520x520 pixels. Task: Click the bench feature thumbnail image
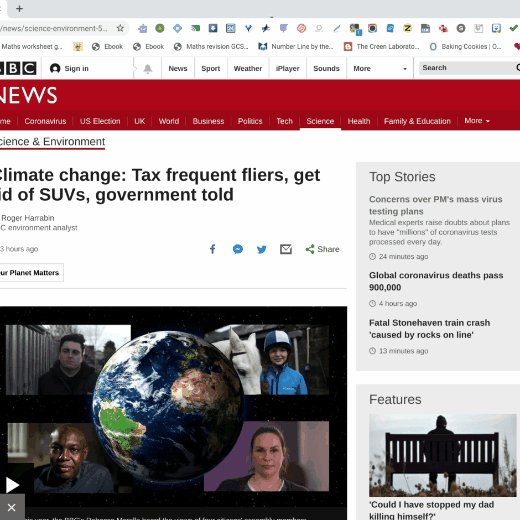pyautogui.click(x=443, y=455)
